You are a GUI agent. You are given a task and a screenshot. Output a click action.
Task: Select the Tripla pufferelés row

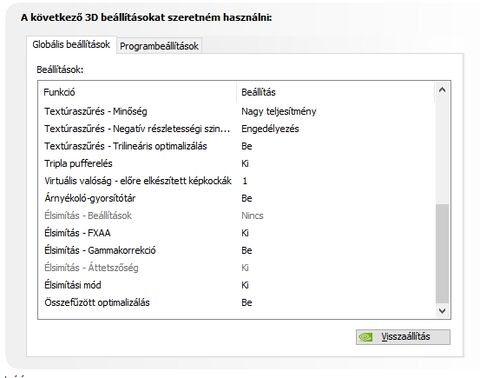236,163
